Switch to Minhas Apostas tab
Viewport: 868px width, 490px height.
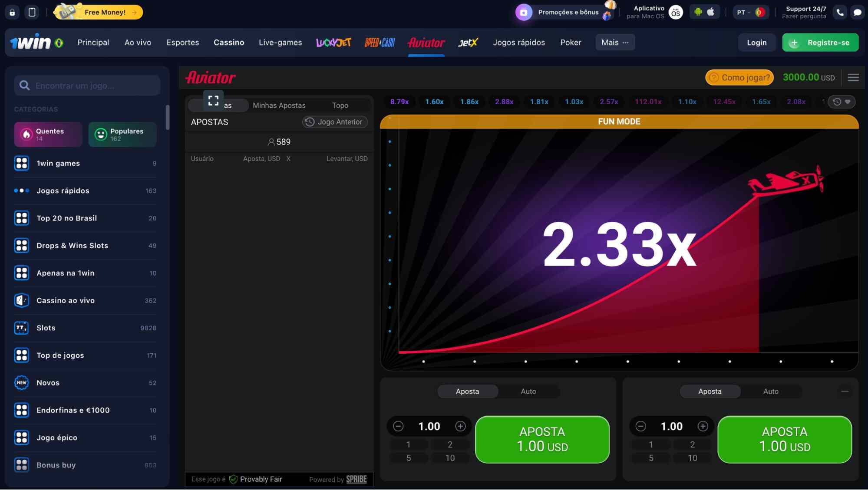(x=279, y=105)
